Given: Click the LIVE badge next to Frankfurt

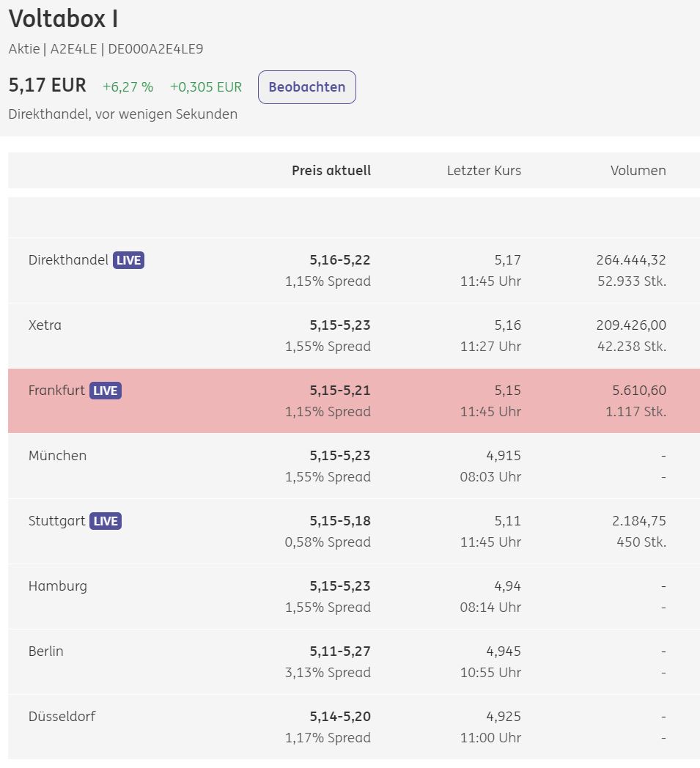Looking at the screenshot, I should [105, 390].
